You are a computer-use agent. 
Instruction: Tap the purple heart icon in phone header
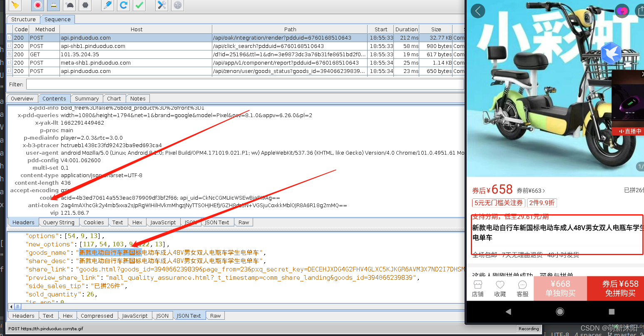point(622,11)
